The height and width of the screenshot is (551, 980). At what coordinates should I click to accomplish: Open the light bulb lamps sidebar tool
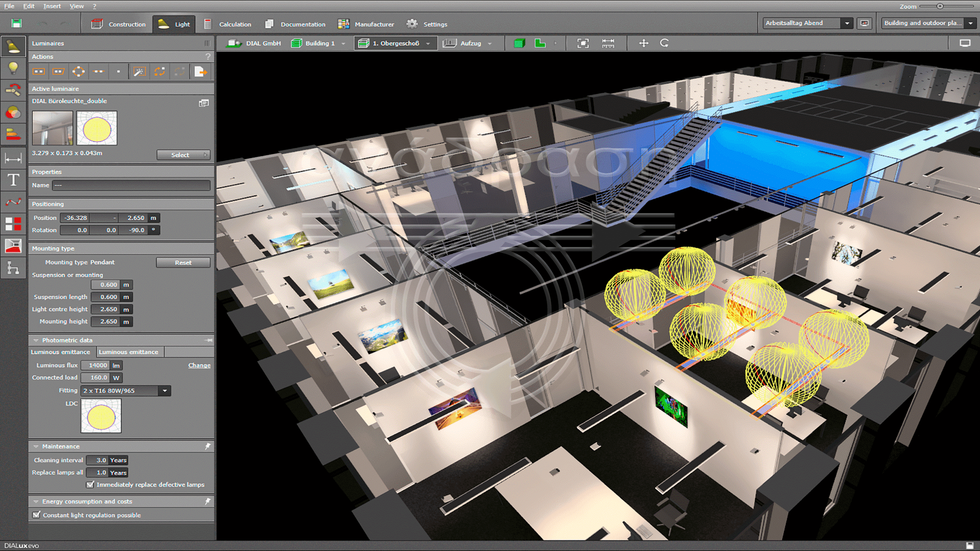coord(13,68)
